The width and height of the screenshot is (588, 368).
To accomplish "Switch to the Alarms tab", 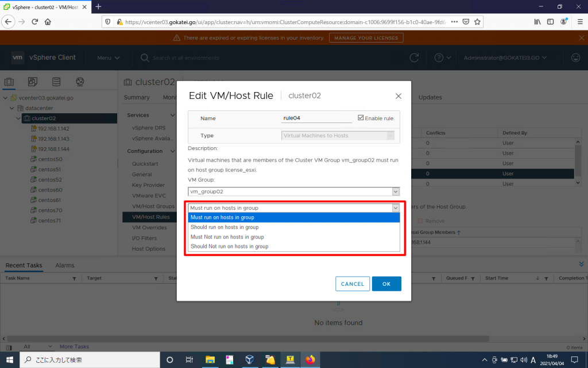I will point(64,265).
